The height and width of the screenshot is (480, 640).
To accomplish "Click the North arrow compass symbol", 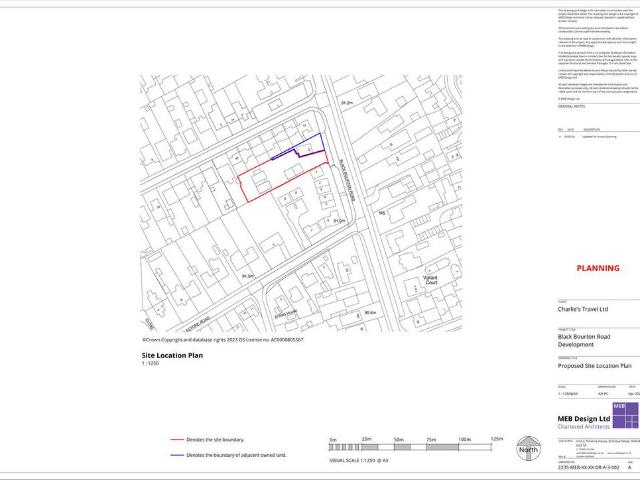I will click(528, 449).
